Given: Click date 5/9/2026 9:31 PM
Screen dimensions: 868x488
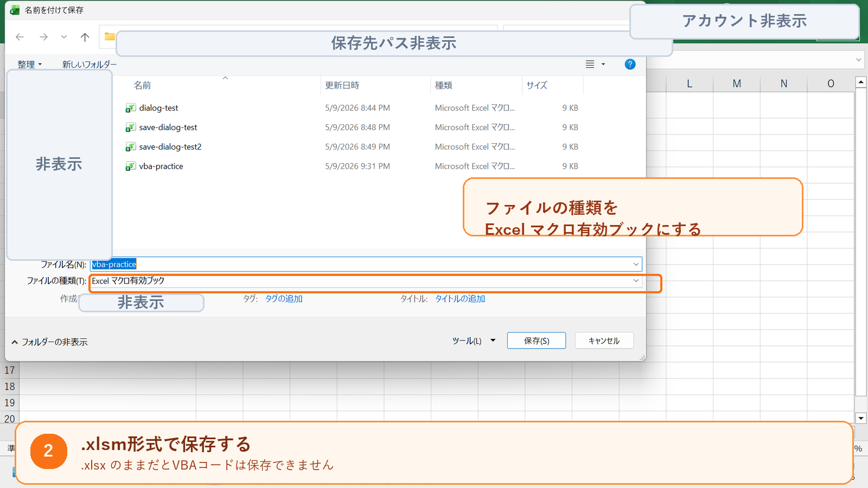Looking at the screenshot, I should pyautogui.click(x=358, y=166).
